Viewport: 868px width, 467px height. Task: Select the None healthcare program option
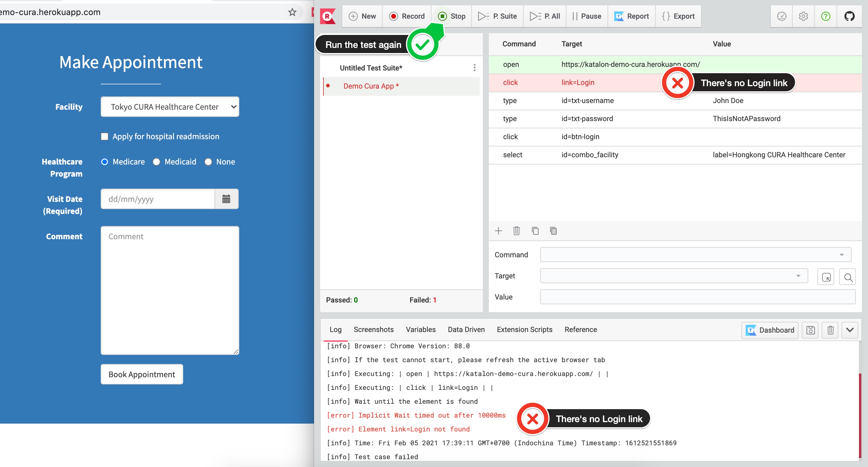pyautogui.click(x=208, y=162)
